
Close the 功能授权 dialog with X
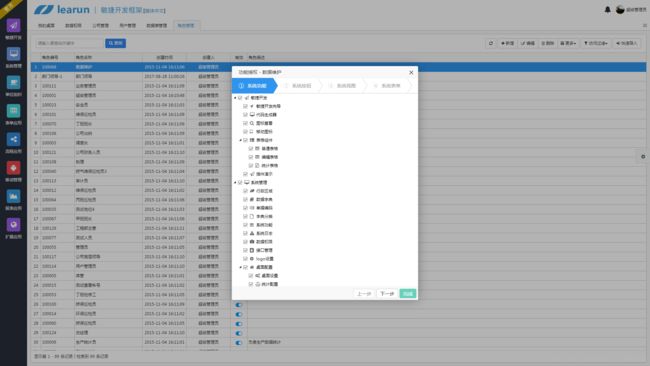(411, 73)
